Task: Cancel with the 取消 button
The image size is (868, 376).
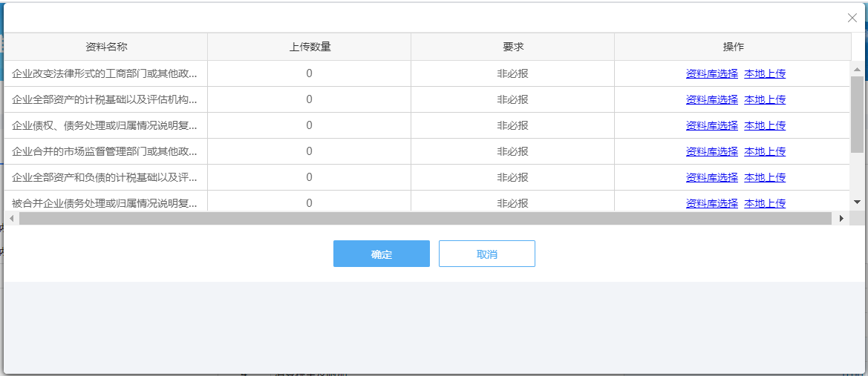Action: [x=487, y=254]
